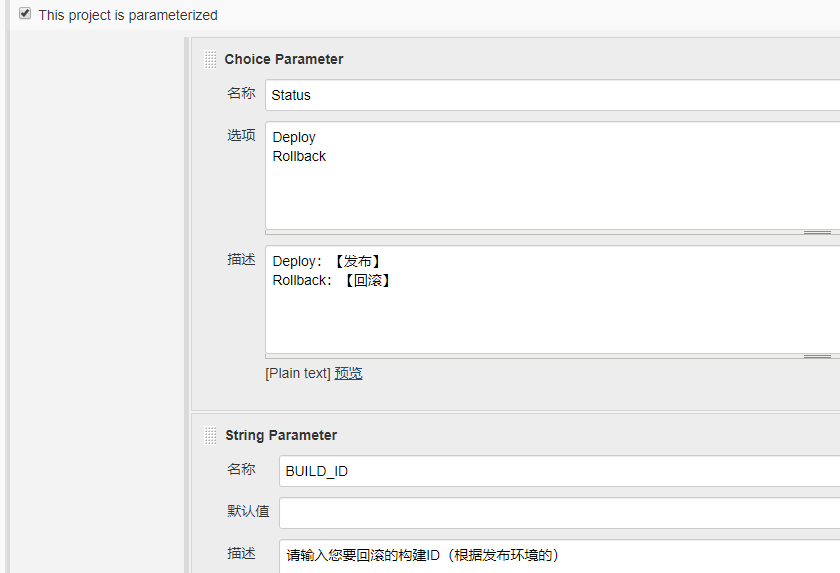Focus the name field containing BUILD_ID
The image size is (840, 573).
559,471
